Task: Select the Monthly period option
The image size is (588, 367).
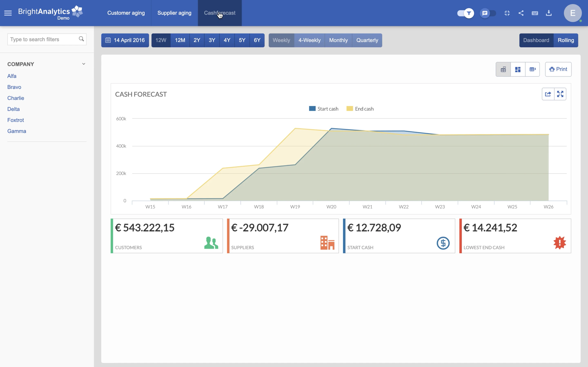Action: tap(339, 40)
